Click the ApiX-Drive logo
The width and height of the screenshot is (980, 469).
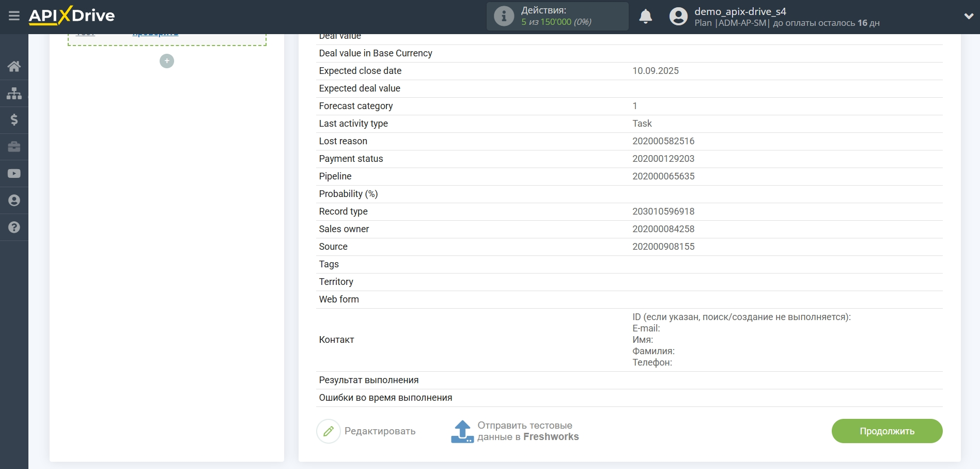72,16
